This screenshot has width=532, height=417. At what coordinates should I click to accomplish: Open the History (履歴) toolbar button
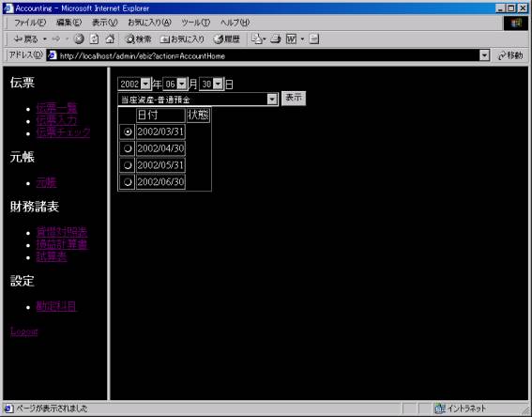point(227,39)
